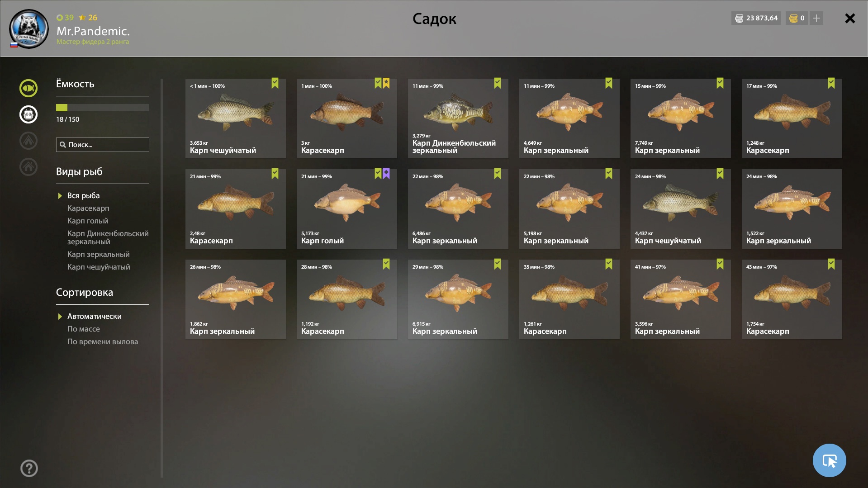Sort the fish По массе
Screen dimensions: 868x488
tap(83, 329)
